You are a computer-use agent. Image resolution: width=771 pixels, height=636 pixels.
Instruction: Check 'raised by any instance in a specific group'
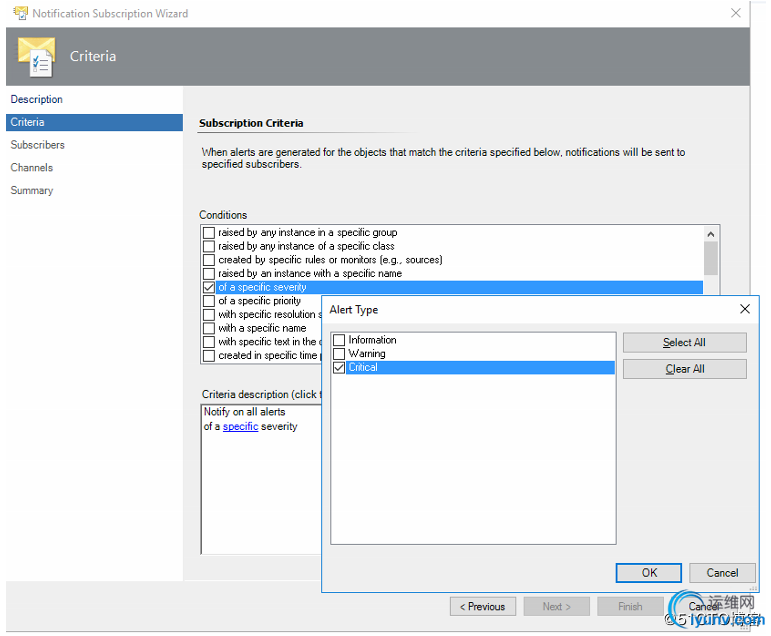[209, 233]
